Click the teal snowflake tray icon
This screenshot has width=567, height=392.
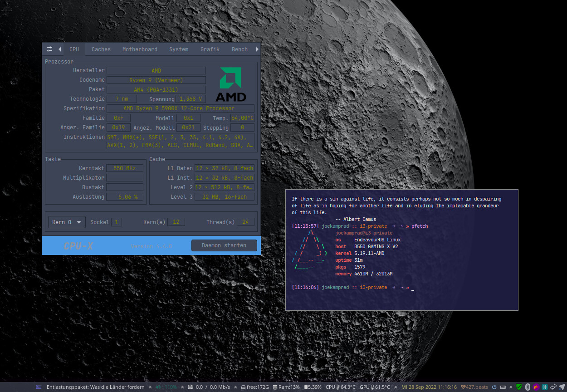(544, 387)
